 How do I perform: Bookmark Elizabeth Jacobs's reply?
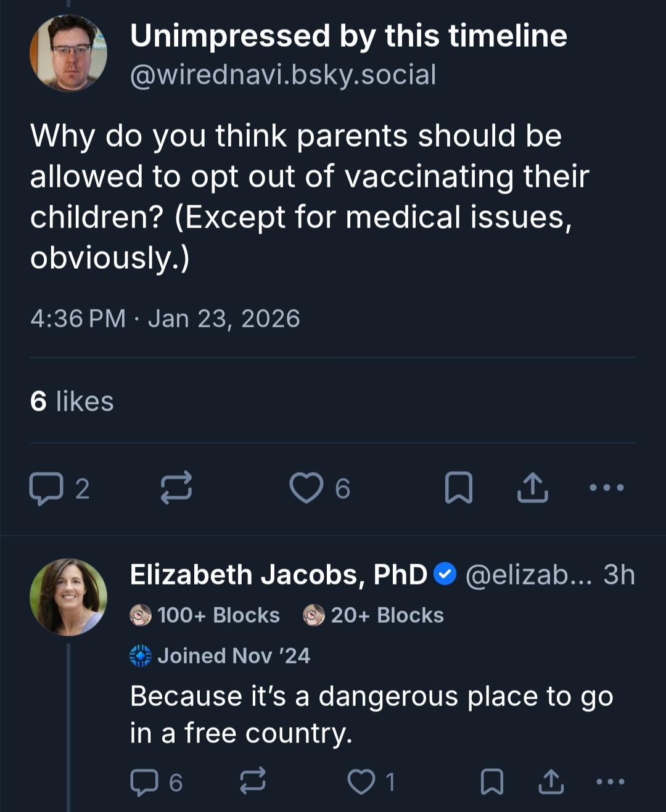coord(491,782)
